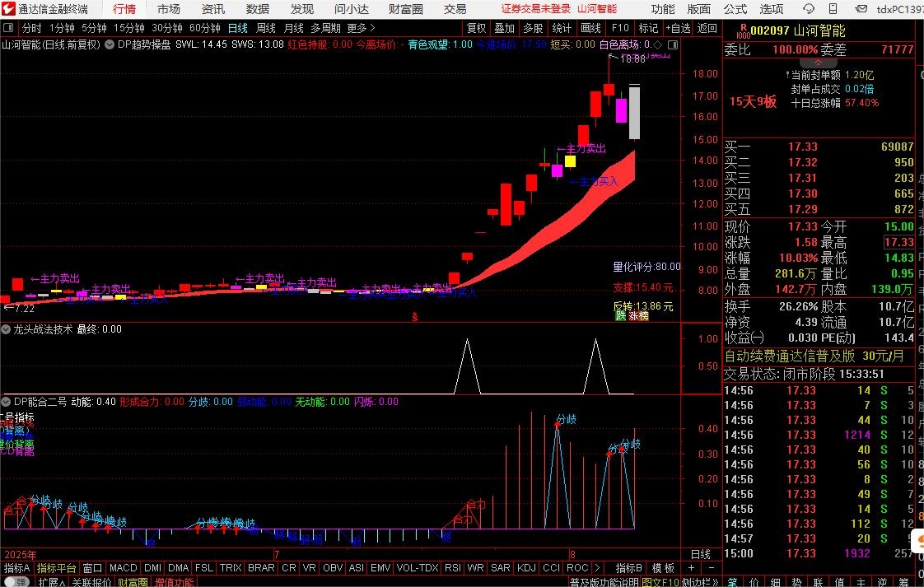Viewport: 924px width, 587px height.
Task: Expand 更多 periods menu
Action: point(362,28)
